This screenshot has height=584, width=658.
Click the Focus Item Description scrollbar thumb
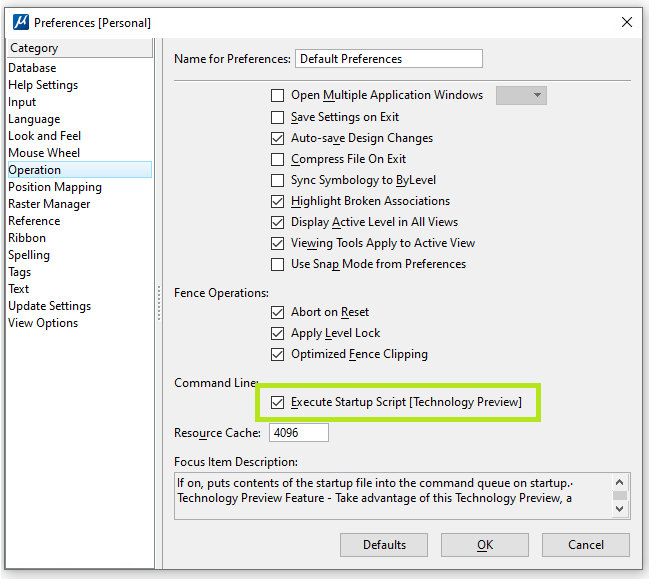click(x=620, y=496)
